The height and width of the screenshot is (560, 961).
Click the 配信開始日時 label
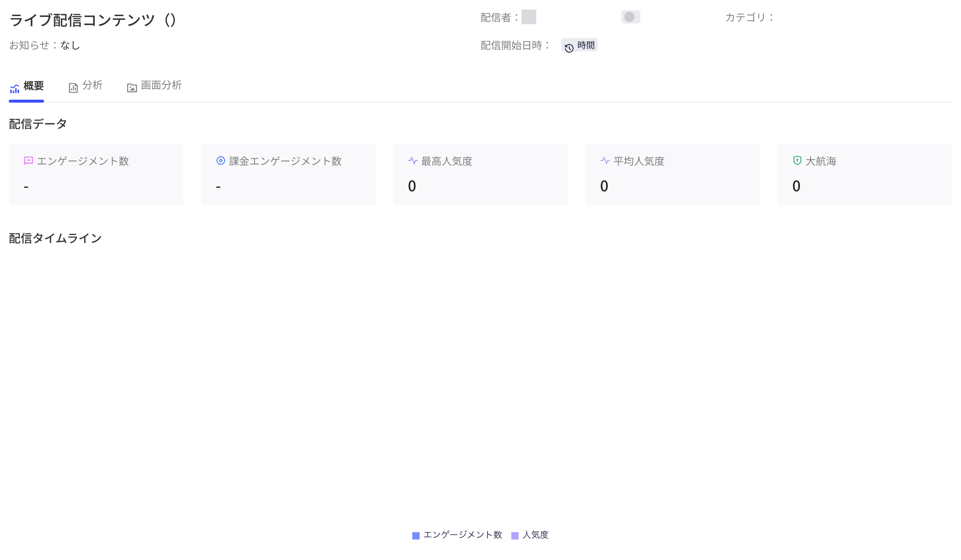[x=515, y=45]
